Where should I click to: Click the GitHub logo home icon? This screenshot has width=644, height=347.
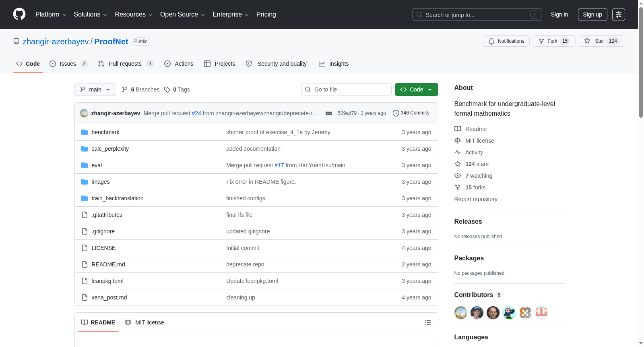19,14
